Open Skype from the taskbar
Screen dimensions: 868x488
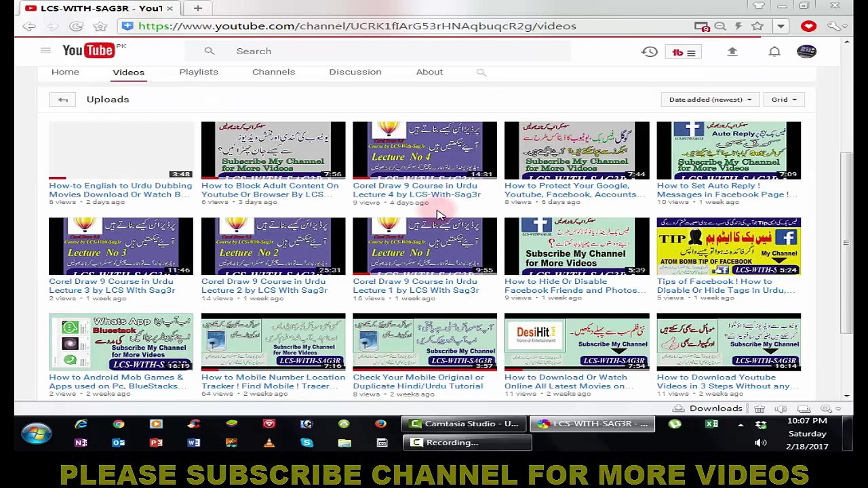pyautogui.click(x=307, y=443)
